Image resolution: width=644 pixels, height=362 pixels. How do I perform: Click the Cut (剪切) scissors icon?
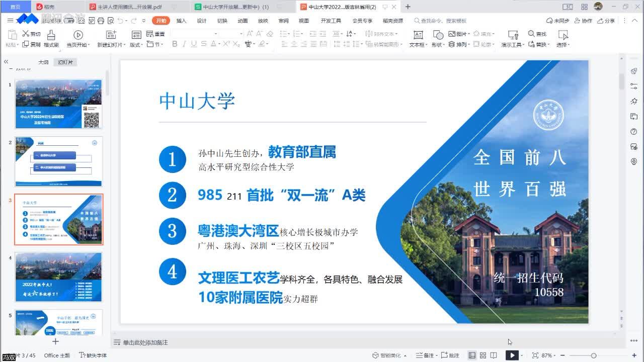click(26, 34)
